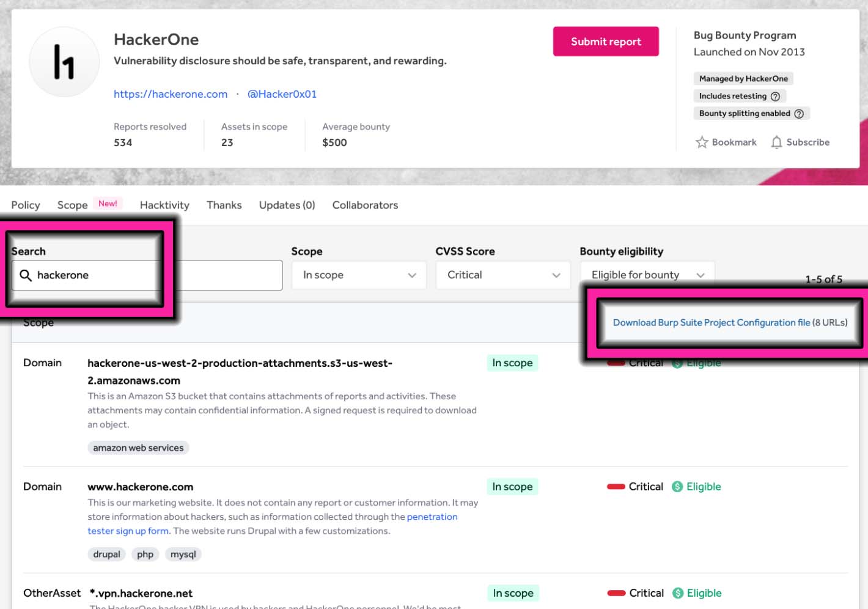Click help icon beside Includes retesting
The height and width of the screenshot is (609, 868).
coord(775,96)
